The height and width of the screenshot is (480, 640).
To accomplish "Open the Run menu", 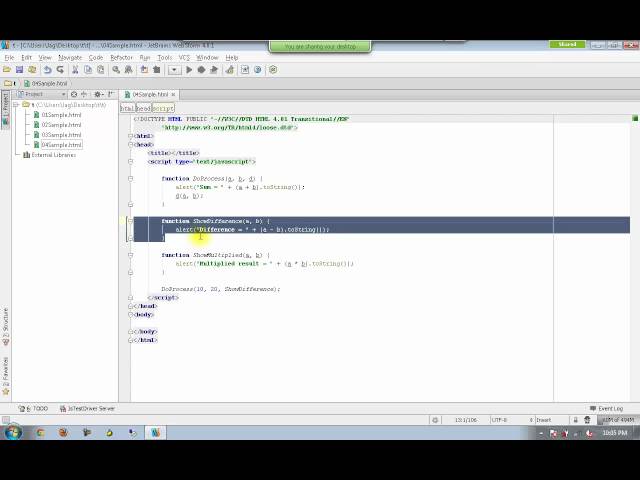I will [x=145, y=58].
